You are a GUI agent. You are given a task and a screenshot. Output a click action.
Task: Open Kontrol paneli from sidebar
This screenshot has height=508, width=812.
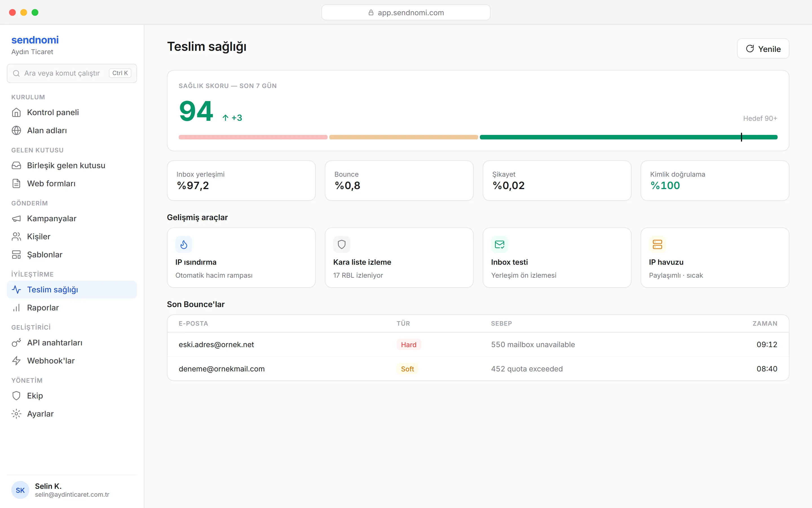(72, 112)
